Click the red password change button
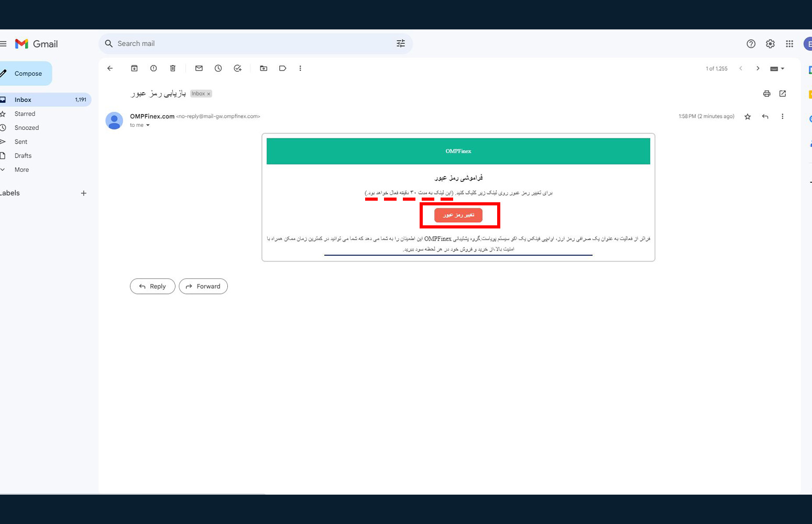The height and width of the screenshot is (524, 812). pos(458,215)
